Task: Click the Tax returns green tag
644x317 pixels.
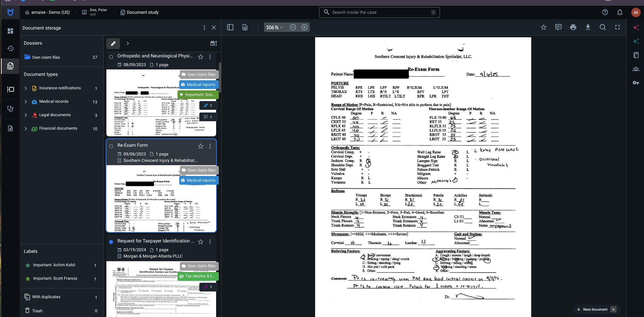Action: click(x=198, y=276)
